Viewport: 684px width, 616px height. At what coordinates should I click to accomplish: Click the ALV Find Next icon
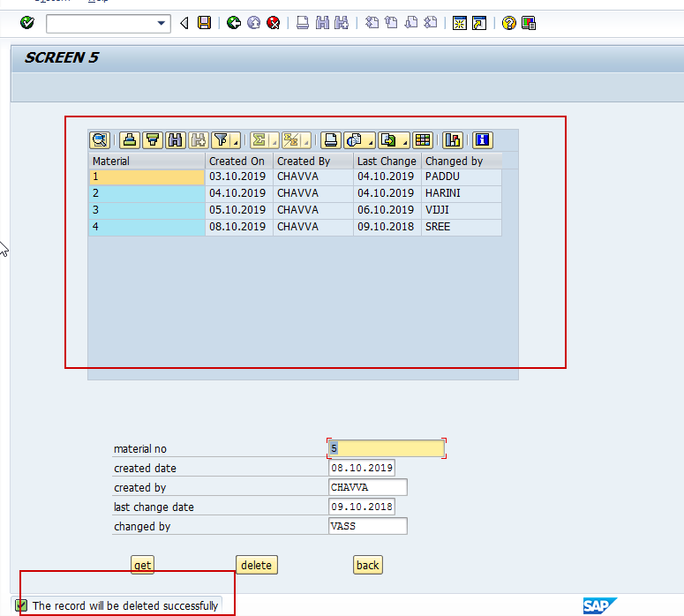[199, 140]
